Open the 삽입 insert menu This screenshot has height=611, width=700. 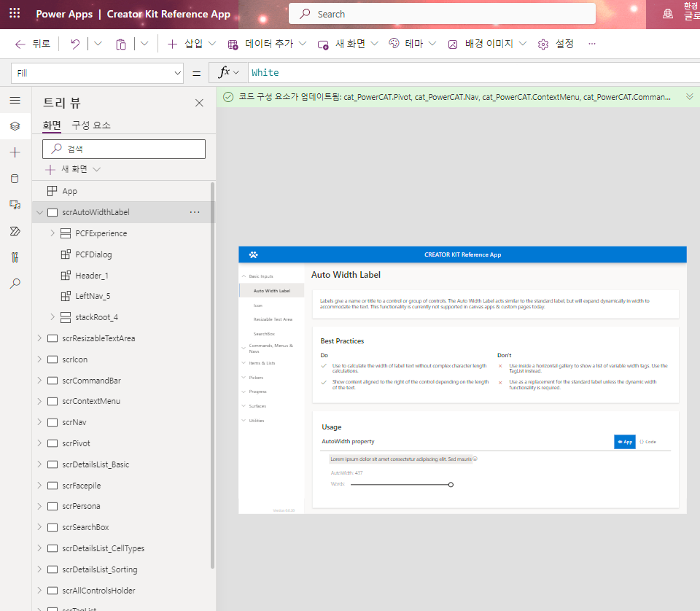(x=192, y=44)
